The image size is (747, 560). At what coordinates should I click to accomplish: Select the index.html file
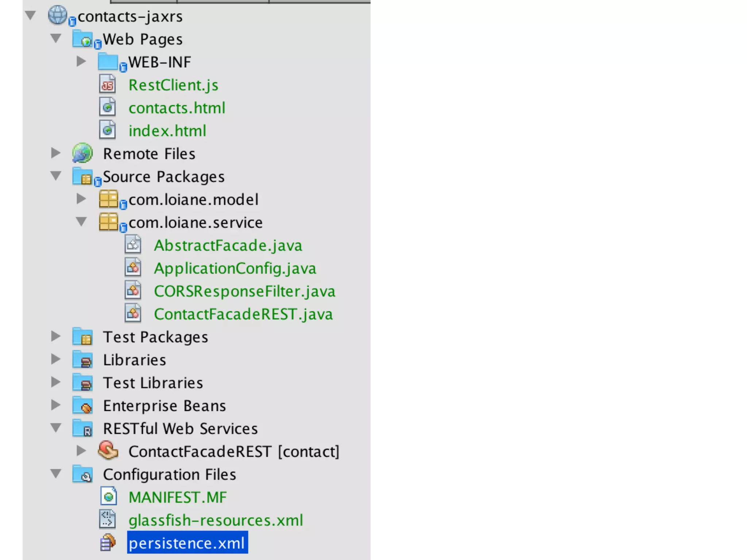point(167,131)
